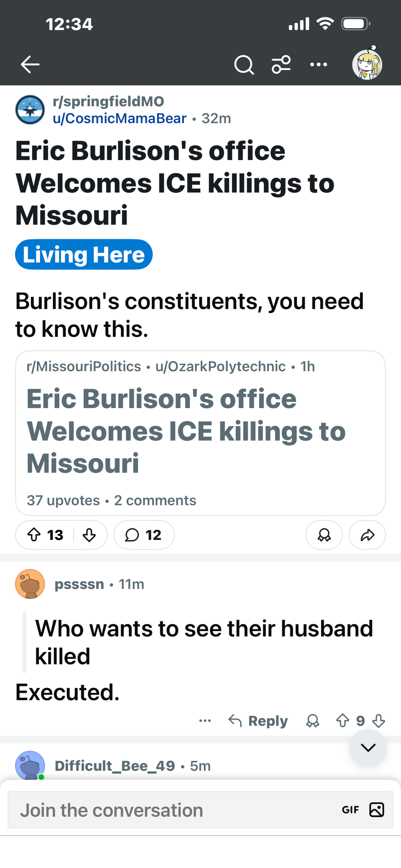Upvote the Eric Burlison post
This screenshot has width=401, height=868.
coord(34,535)
